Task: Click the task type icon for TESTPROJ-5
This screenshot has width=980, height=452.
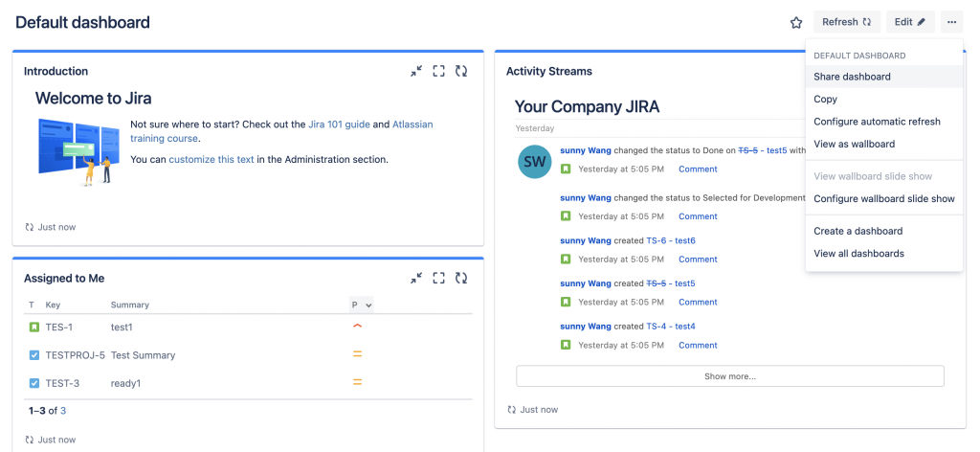Action: pyautogui.click(x=34, y=355)
